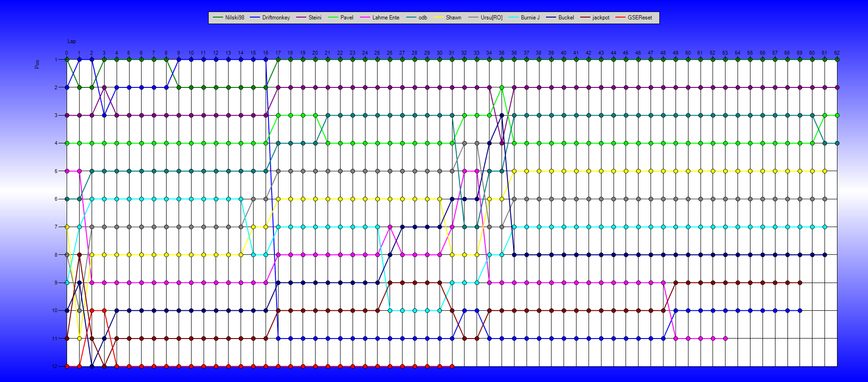The image size is (868, 382).
Task: Click Lahme Ente's marker at lap 26 position 7
Action: (390, 227)
